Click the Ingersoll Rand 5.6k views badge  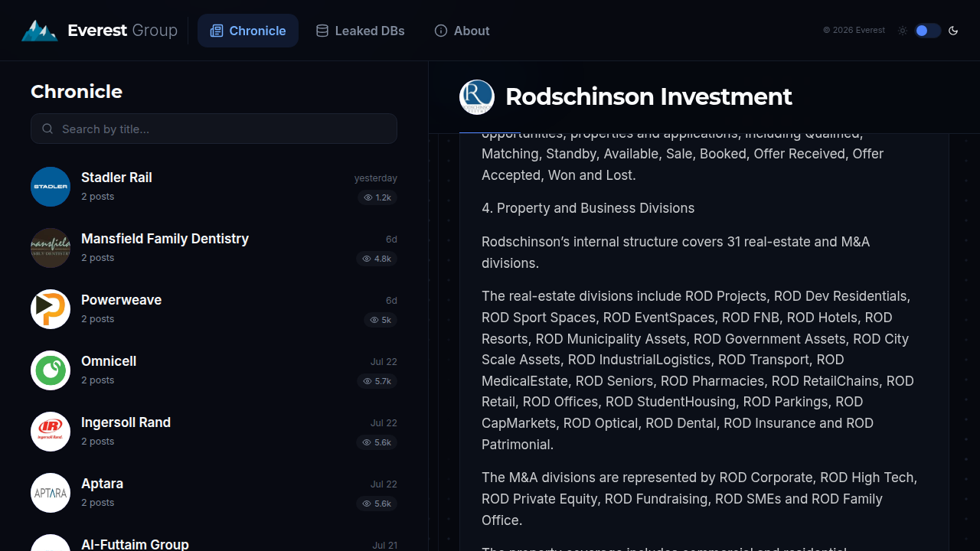tap(377, 442)
